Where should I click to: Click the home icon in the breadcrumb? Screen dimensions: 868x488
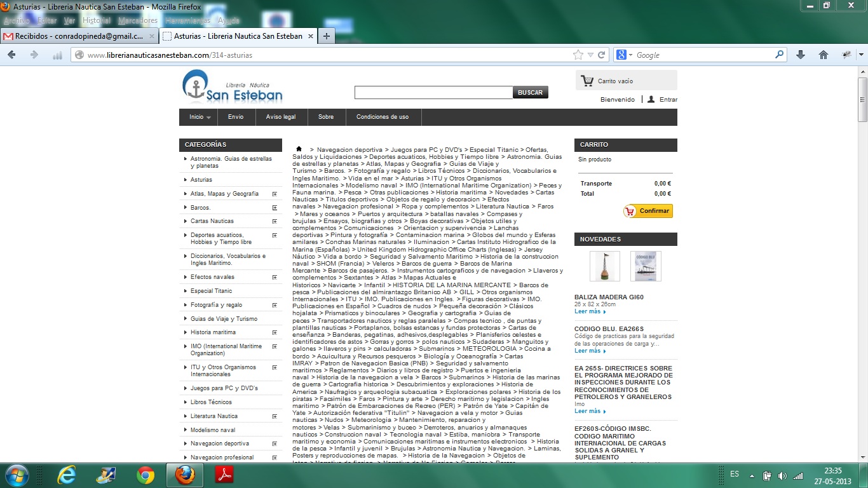[x=299, y=149]
